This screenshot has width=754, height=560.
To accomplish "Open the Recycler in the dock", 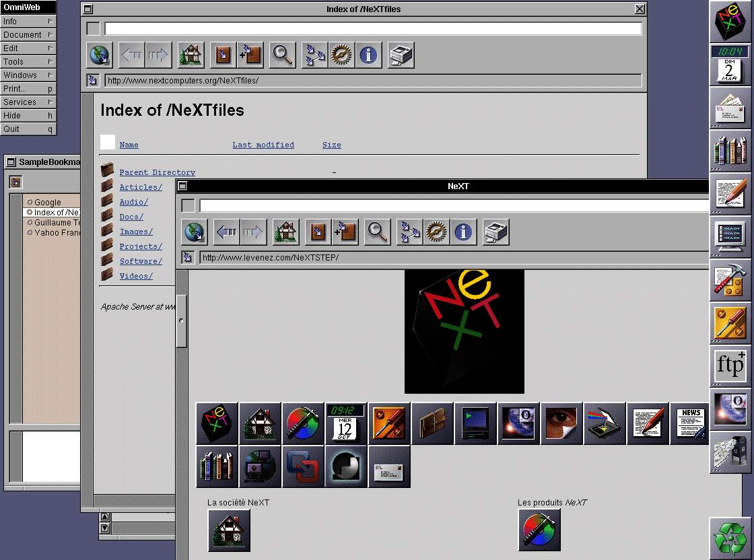I will [x=730, y=538].
